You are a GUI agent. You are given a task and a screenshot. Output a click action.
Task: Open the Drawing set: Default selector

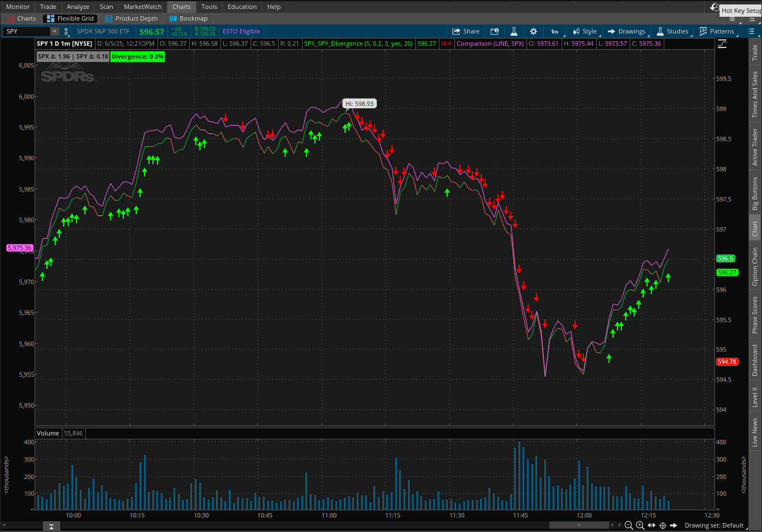[714, 525]
